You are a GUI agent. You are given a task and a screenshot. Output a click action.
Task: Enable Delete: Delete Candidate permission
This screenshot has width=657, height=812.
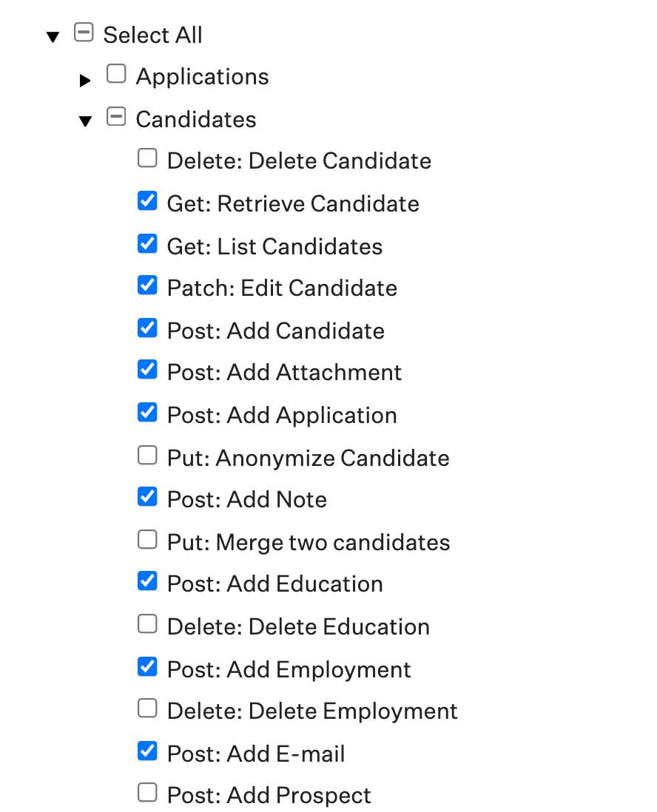pos(147,158)
